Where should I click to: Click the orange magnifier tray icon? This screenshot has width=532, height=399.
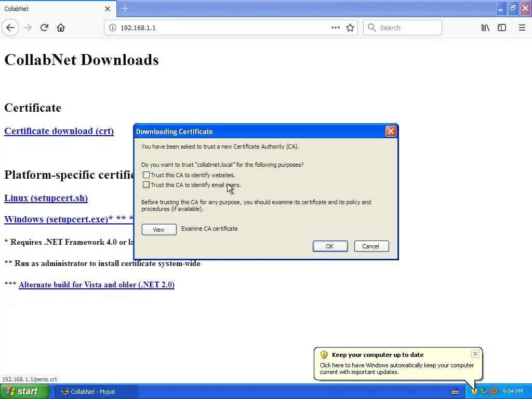pyautogui.click(x=494, y=392)
